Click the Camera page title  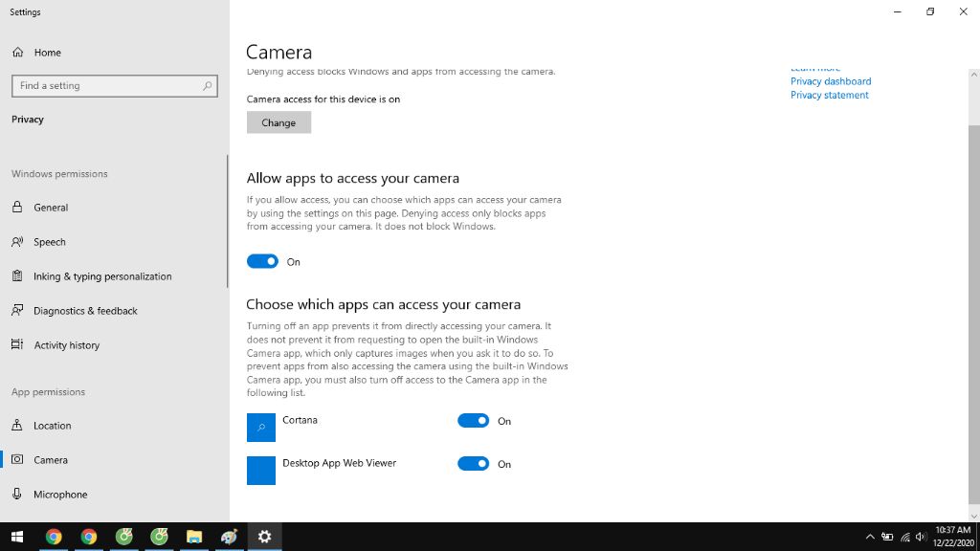click(278, 52)
